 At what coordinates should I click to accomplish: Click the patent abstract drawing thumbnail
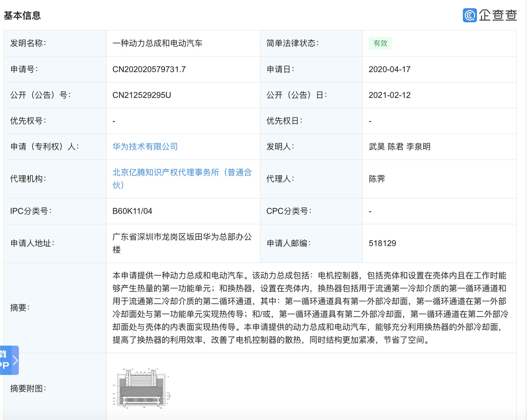coord(142,388)
